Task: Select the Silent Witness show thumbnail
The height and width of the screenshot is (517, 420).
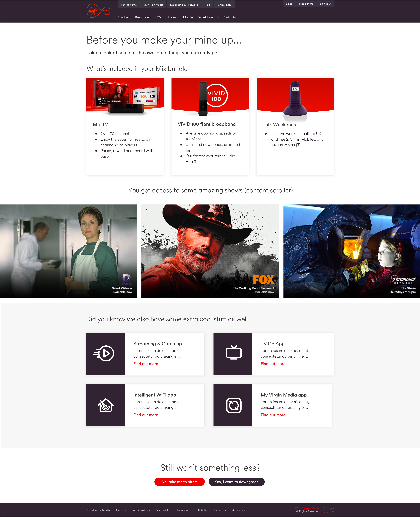Action: point(68,251)
